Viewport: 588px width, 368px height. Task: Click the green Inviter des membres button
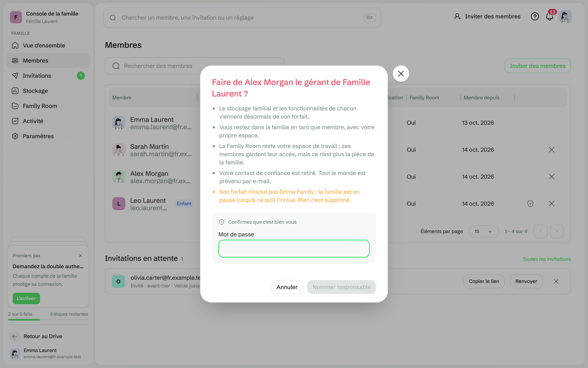click(x=537, y=66)
